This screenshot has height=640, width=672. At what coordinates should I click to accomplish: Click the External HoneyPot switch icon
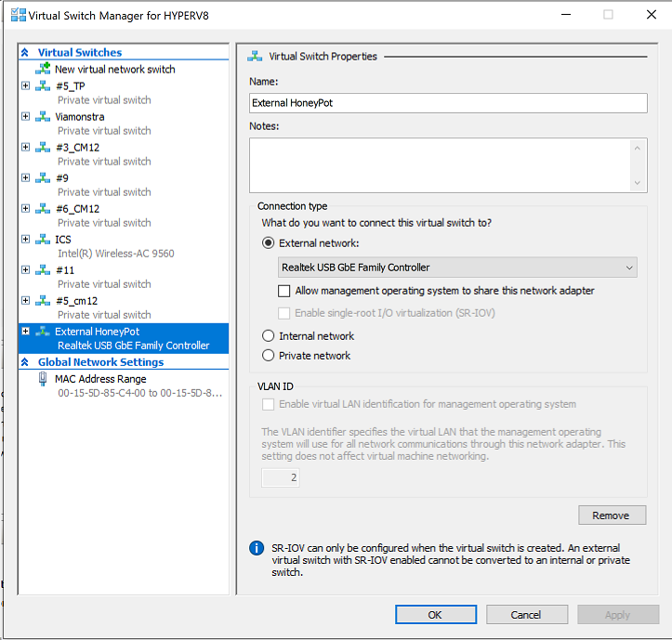tap(43, 331)
